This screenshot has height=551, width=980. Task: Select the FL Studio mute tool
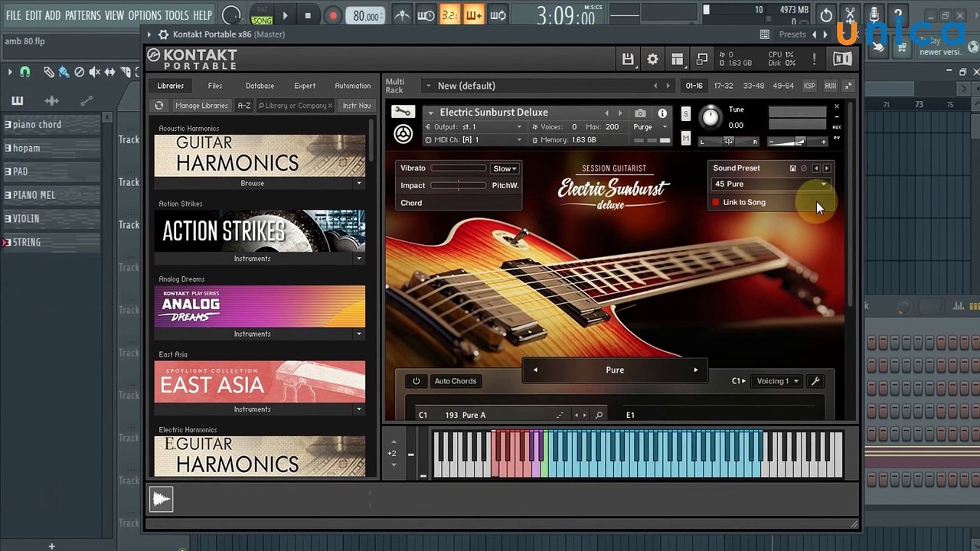(94, 72)
